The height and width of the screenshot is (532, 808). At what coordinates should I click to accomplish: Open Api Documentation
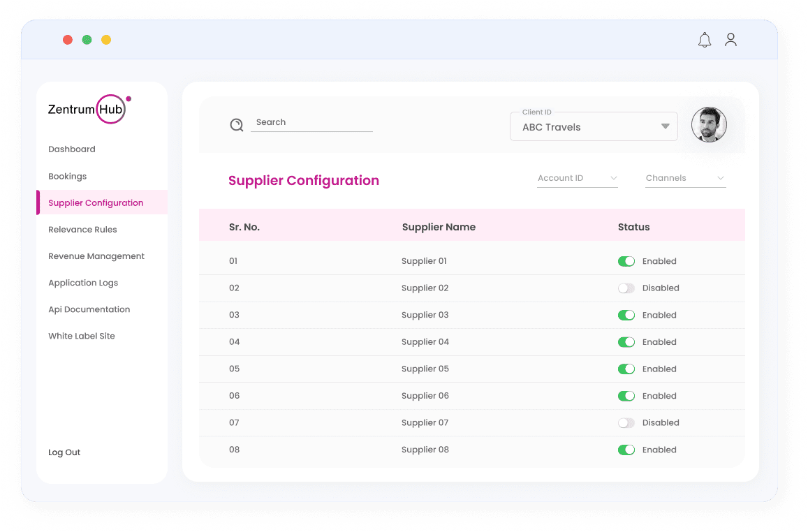pos(89,309)
